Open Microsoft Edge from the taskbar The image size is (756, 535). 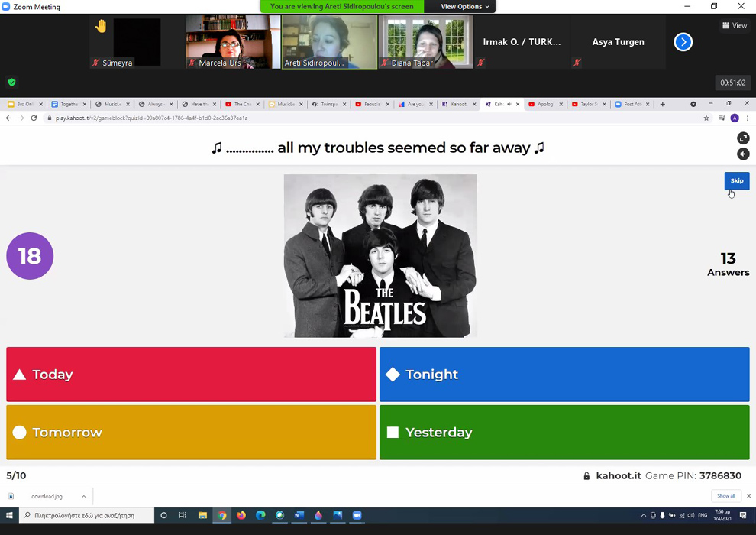tap(260, 515)
